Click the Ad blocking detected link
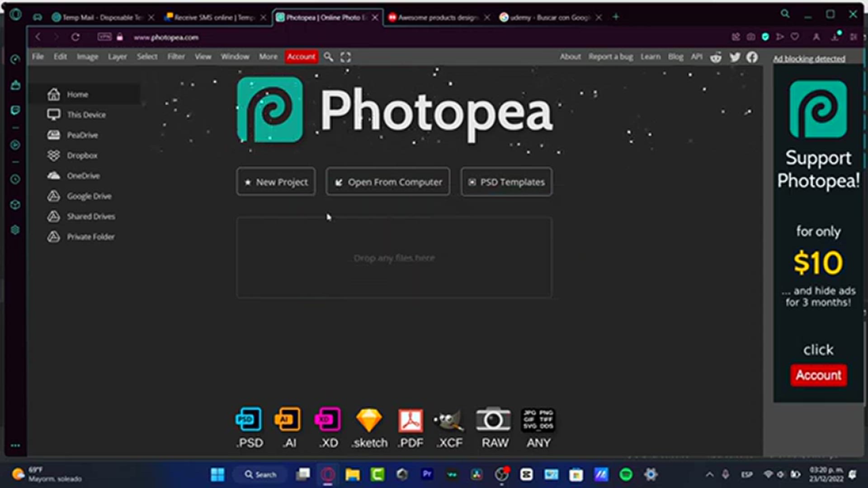This screenshot has width=868, height=488. 809,59
